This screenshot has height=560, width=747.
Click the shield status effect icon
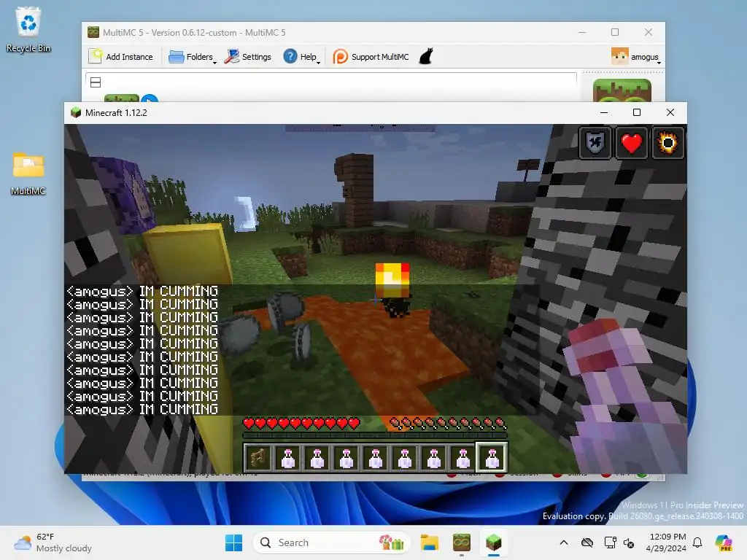pos(595,143)
